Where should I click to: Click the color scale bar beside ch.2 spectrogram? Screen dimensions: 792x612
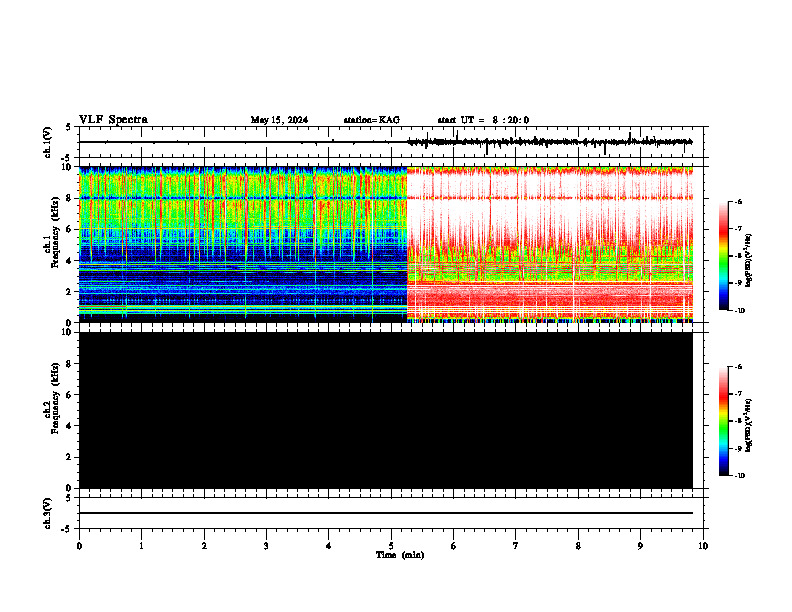(724, 421)
